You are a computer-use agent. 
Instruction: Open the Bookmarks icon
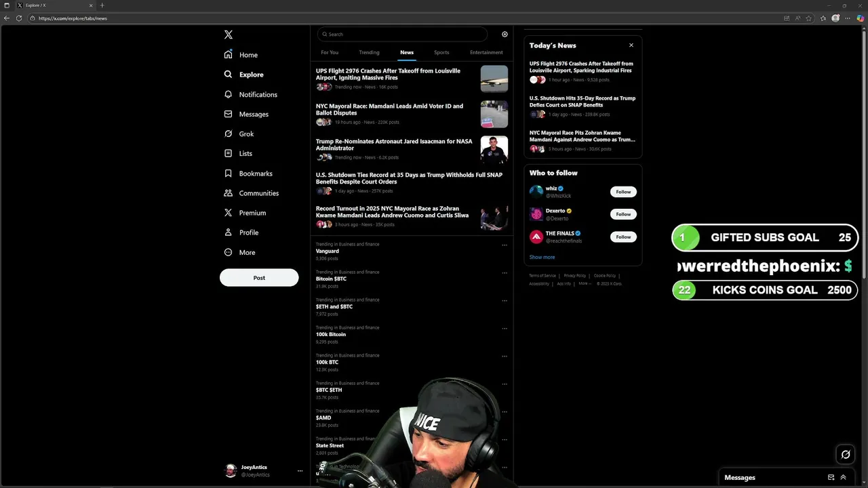tap(229, 174)
